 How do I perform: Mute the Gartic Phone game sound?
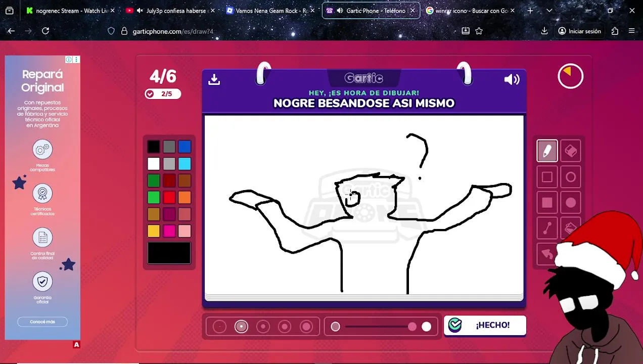point(512,79)
